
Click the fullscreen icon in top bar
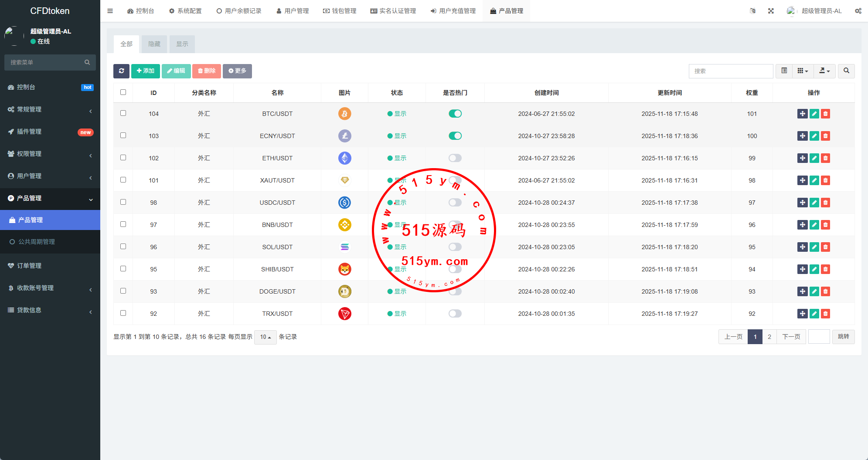point(771,11)
